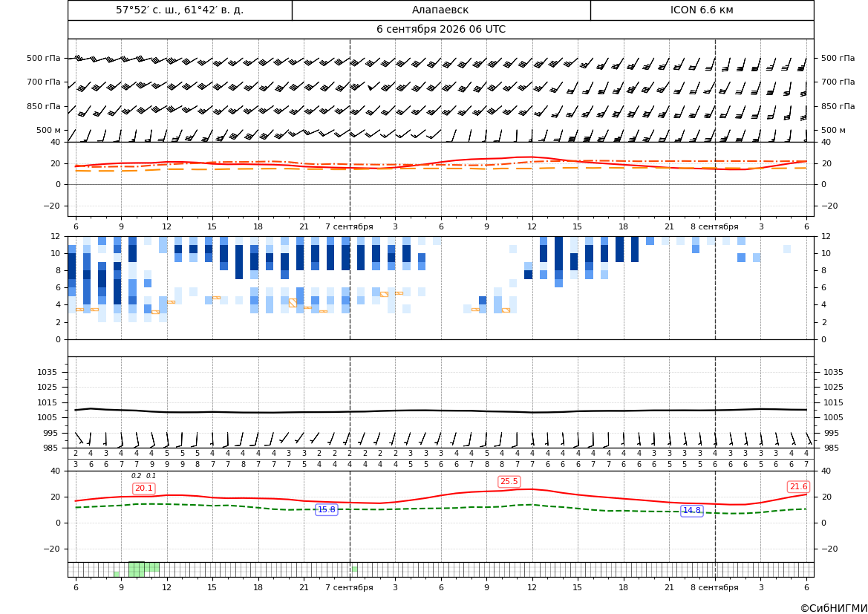Click the 15.8 blue minimum label
The width and height of the screenshot is (868, 614).
coord(326,510)
